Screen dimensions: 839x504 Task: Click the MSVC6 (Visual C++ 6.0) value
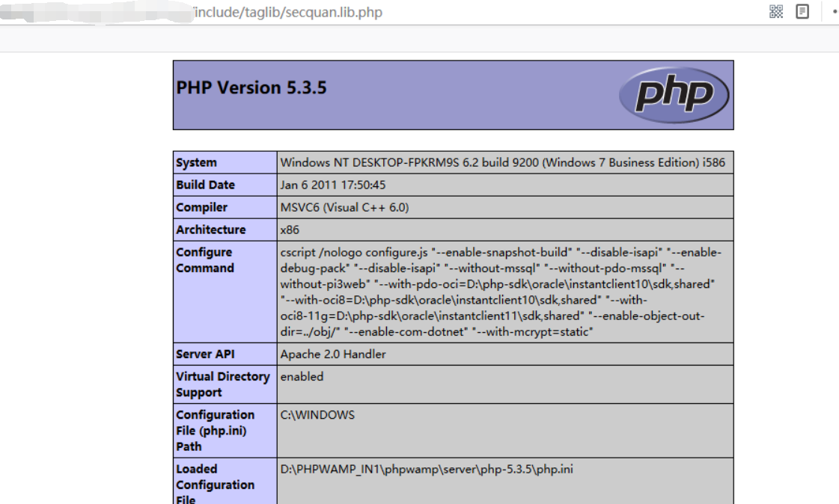[344, 207]
